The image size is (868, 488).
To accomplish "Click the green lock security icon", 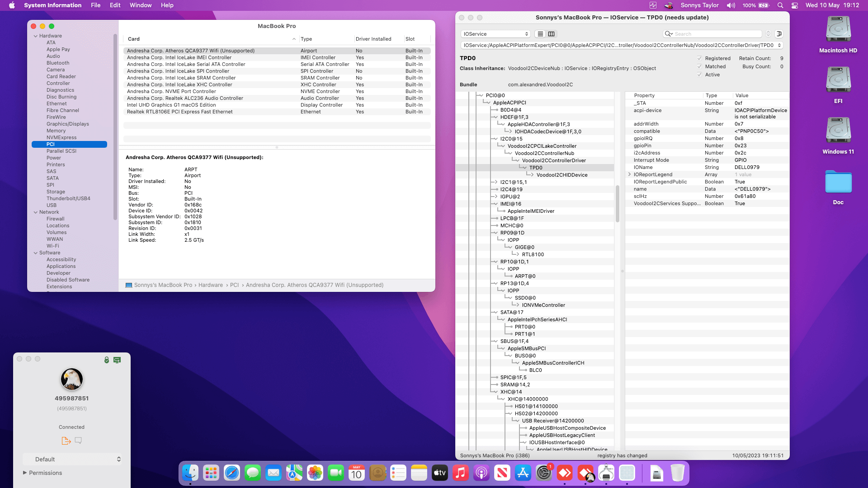I will (x=107, y=360).
